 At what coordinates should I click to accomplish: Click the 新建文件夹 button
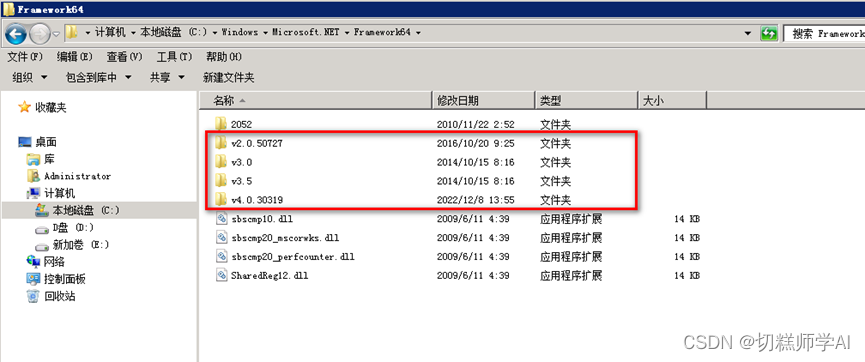228,78
